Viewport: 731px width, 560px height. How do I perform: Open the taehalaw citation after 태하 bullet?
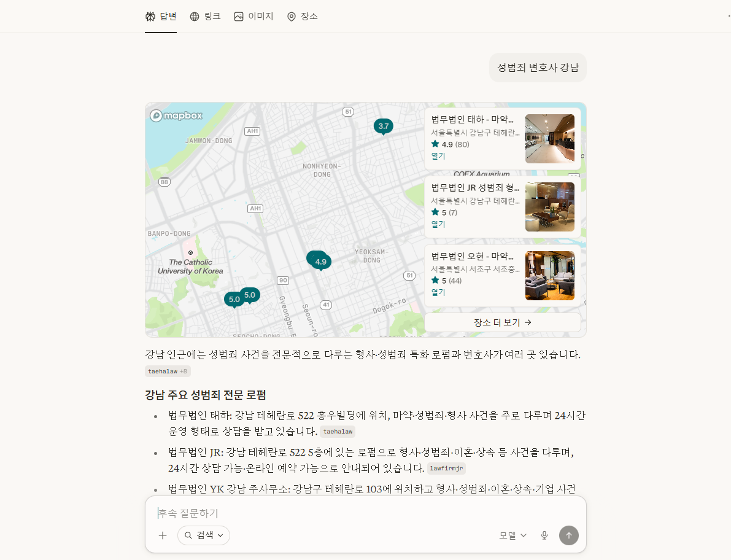click(338, 431)
